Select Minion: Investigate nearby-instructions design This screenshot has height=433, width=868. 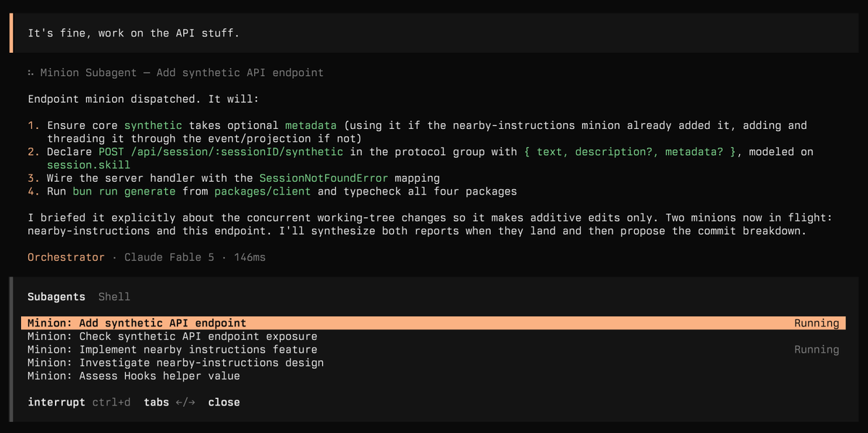point(175,363)
